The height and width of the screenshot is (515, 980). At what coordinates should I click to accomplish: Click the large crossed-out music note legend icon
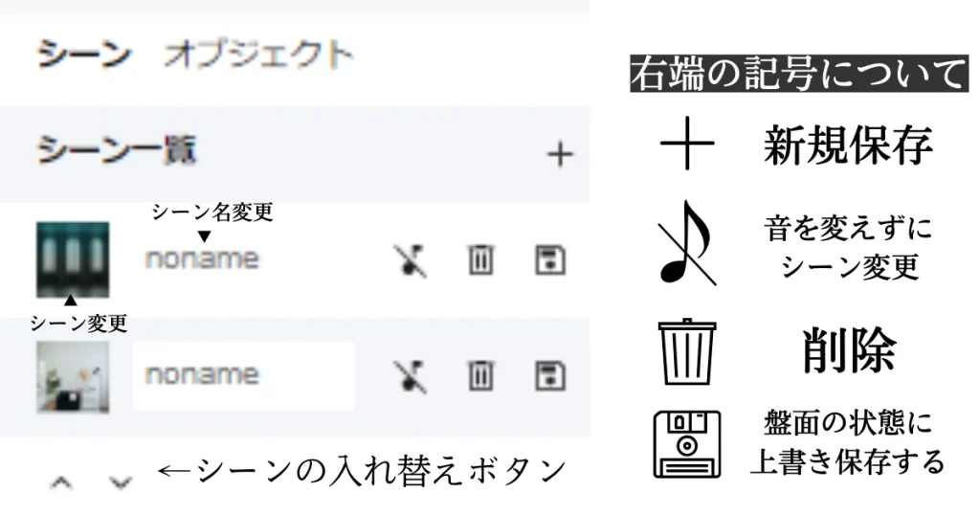pyautogui.click(x=687, y=243)
